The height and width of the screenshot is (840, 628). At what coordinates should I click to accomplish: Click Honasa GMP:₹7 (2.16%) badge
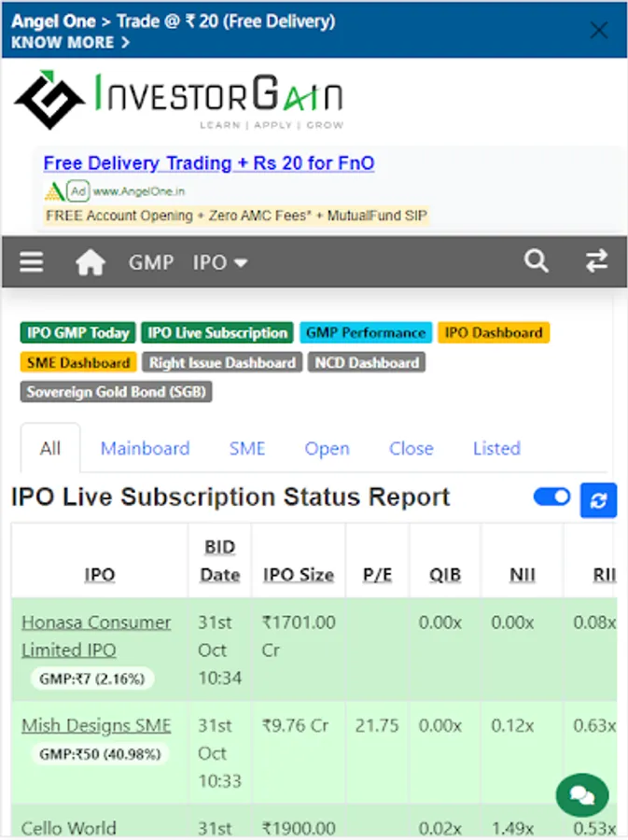[92, 679]
